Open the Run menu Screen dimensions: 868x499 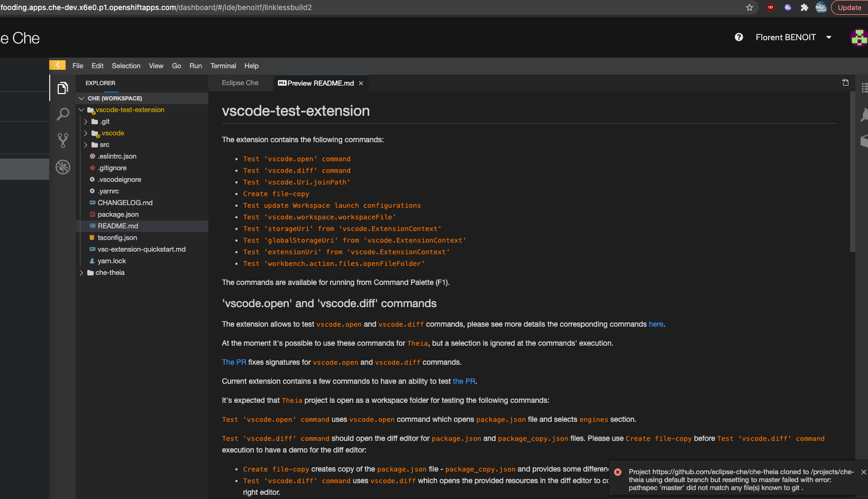click(196, 66)
